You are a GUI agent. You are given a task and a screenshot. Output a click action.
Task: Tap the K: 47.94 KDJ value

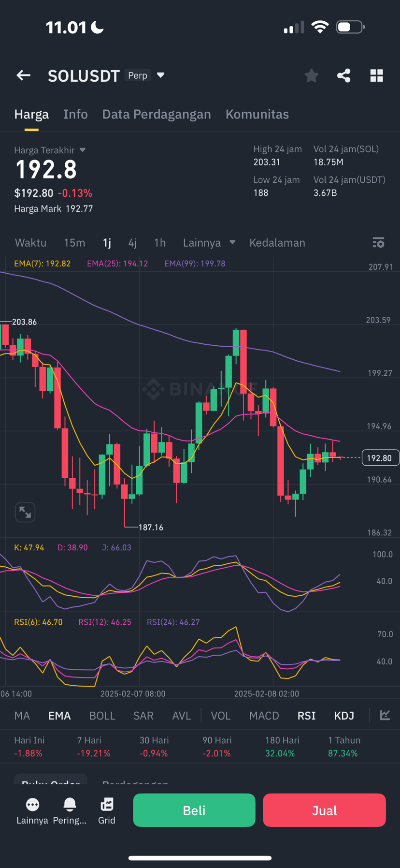pos(29,547)
